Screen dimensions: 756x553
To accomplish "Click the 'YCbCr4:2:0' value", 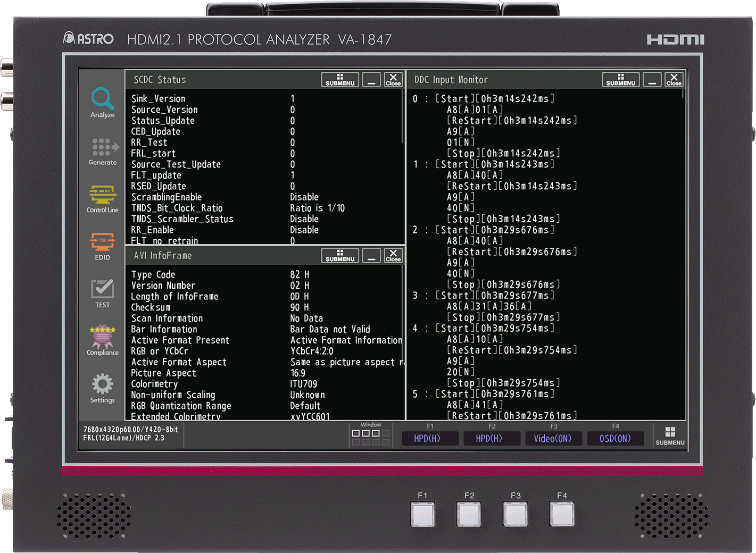I will tap(312, 351).
